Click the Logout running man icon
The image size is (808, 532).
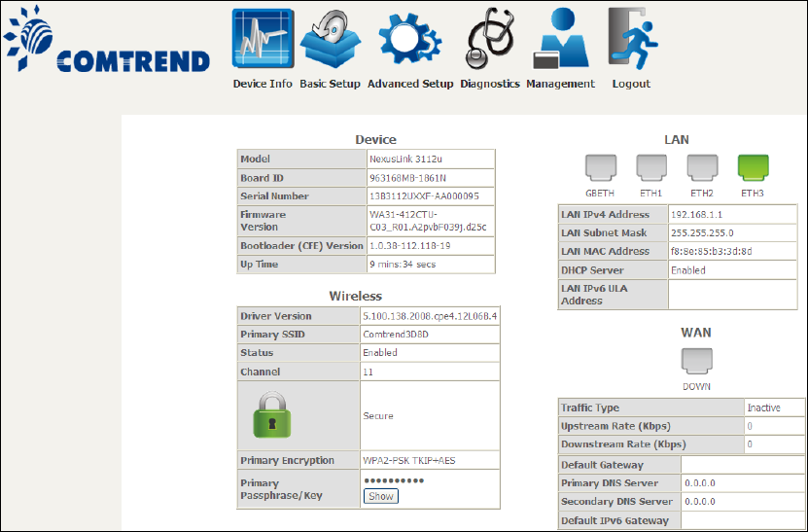[632, 39]
